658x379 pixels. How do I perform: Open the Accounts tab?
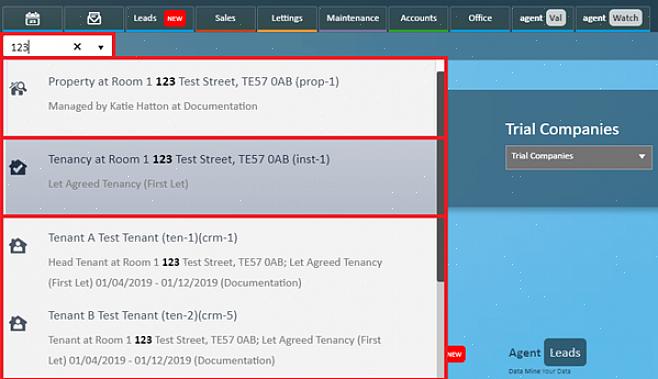point(418,18)
